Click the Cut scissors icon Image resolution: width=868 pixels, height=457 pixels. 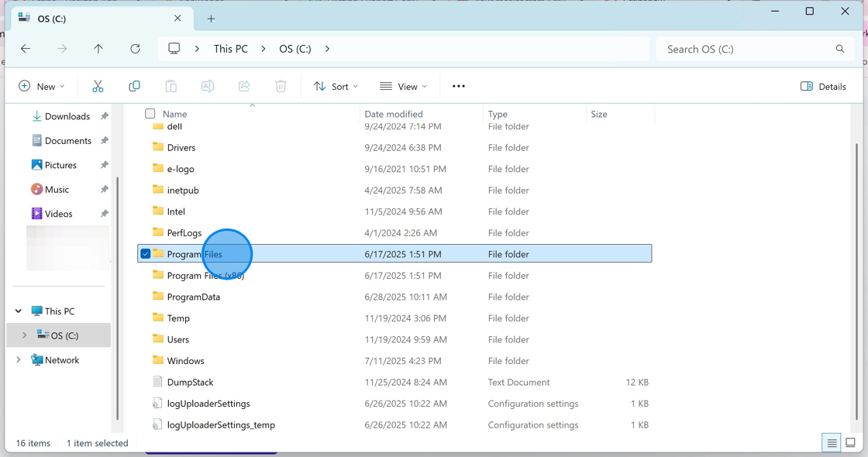pos(98,86)
